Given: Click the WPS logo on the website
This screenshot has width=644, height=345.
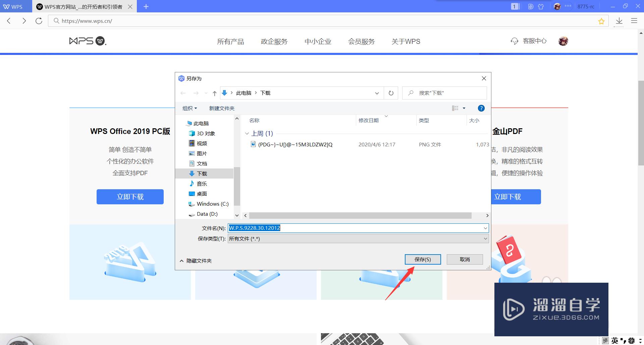Looking at the screenshot, I should [x=88, y=41].
